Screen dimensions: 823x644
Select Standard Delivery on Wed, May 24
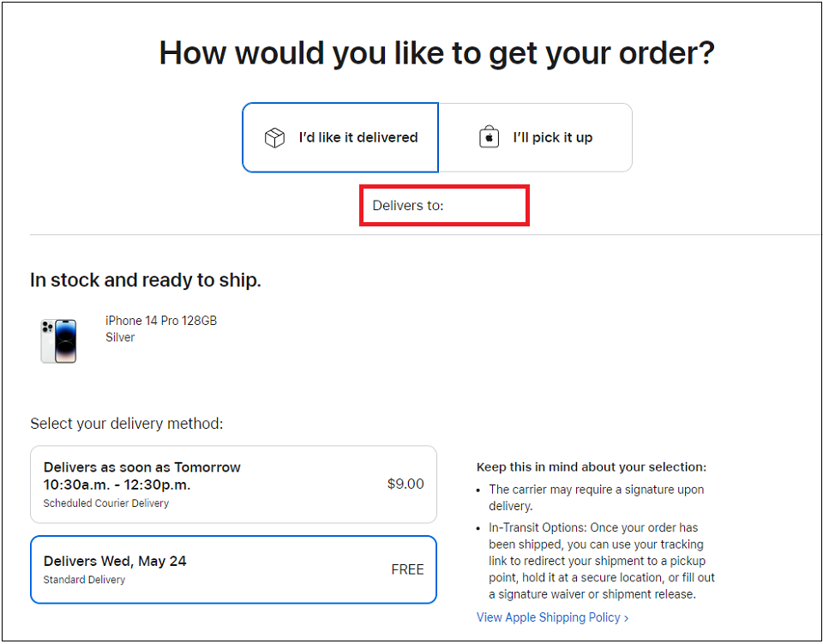click(233, 569)
